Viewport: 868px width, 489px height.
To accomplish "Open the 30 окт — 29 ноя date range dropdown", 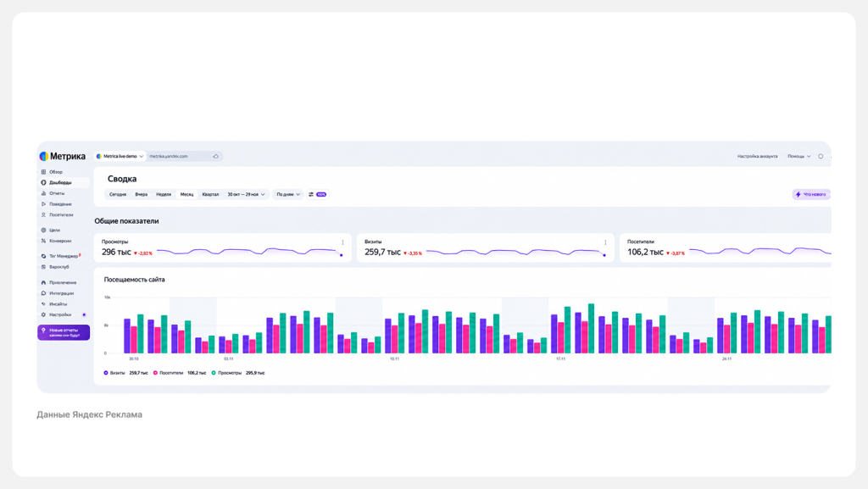I will (246, 195).
